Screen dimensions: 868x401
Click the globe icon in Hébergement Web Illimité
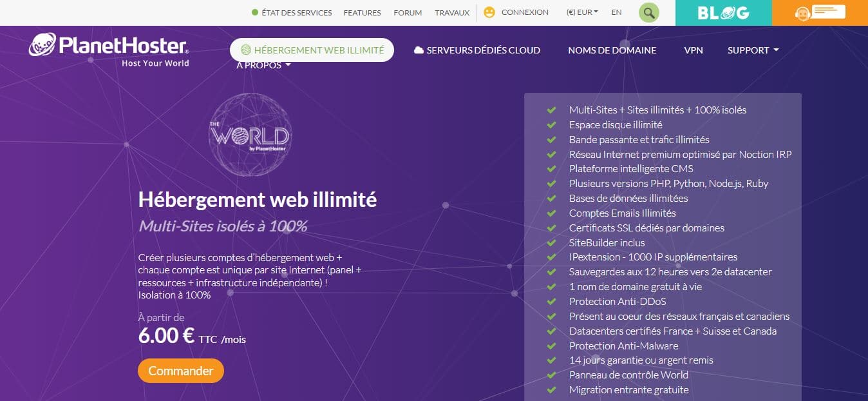click(x=245, y=50)
